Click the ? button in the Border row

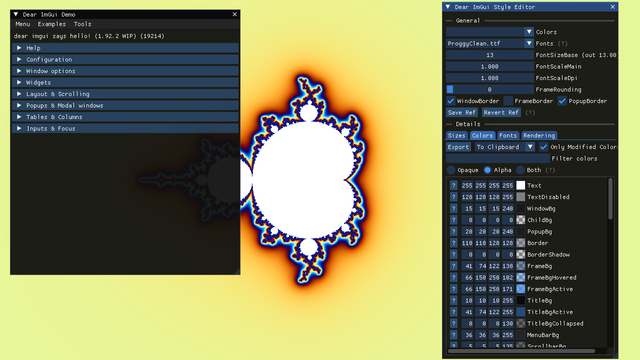(x=453, y=243)
